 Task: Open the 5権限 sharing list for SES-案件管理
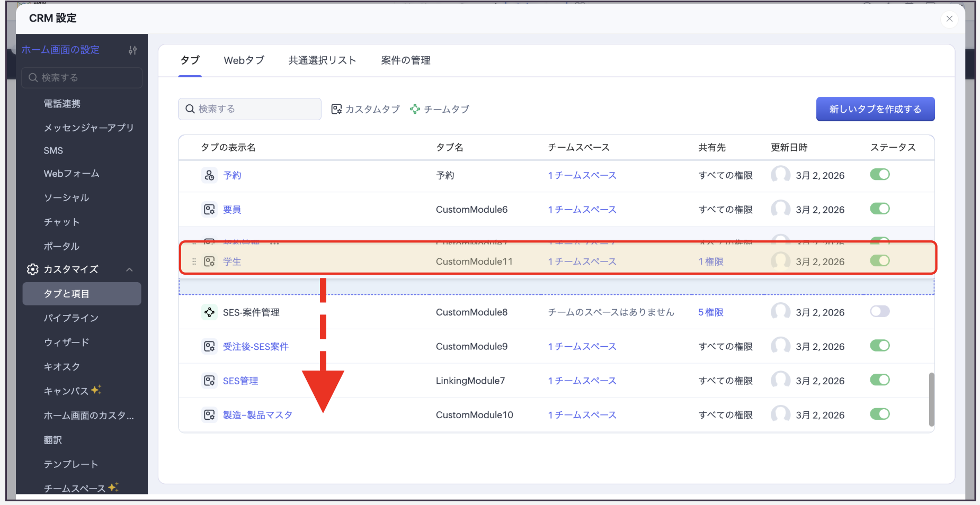710,312
